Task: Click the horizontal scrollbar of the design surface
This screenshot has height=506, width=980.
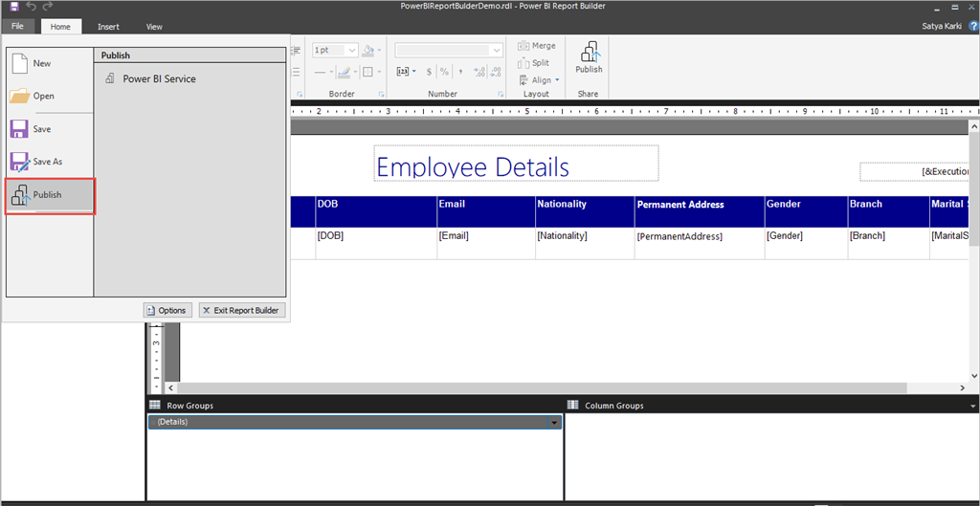Action: [542, 388]
